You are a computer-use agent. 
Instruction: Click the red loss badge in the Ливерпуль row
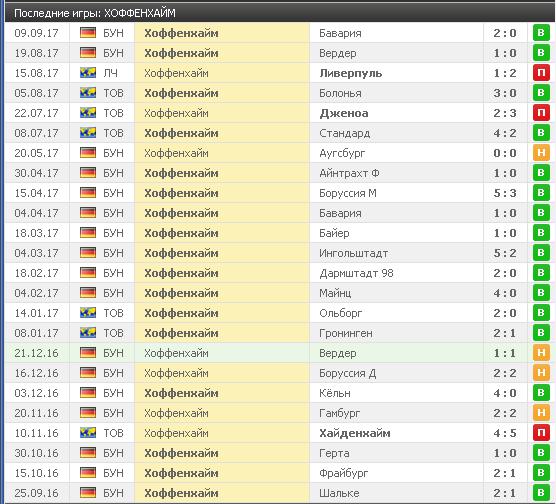[x=541, y=73]
